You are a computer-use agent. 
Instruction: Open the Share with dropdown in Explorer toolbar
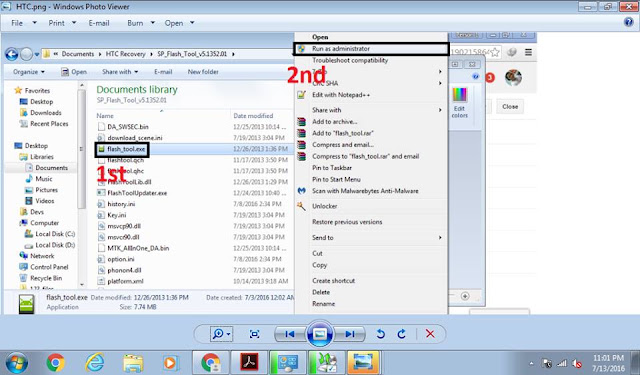pyautogui.click(x=120, y=72)
